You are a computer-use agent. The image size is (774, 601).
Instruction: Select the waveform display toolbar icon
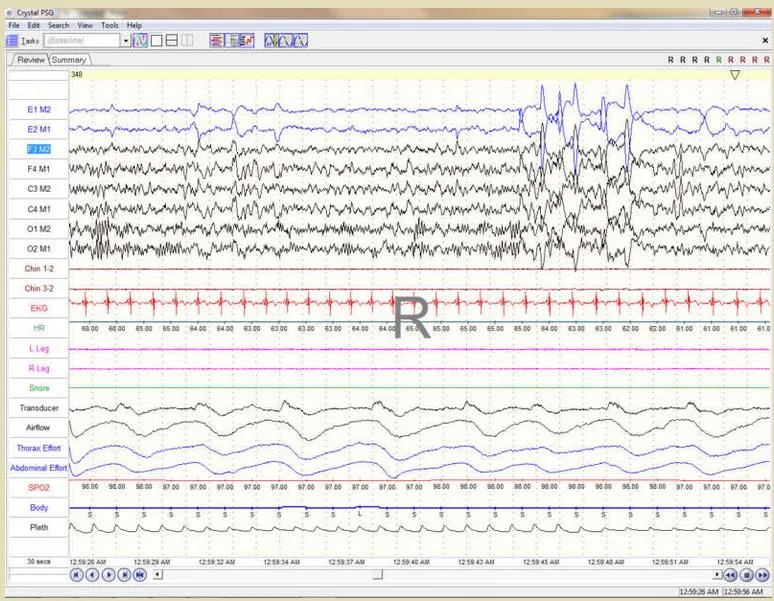coord(140,40)
